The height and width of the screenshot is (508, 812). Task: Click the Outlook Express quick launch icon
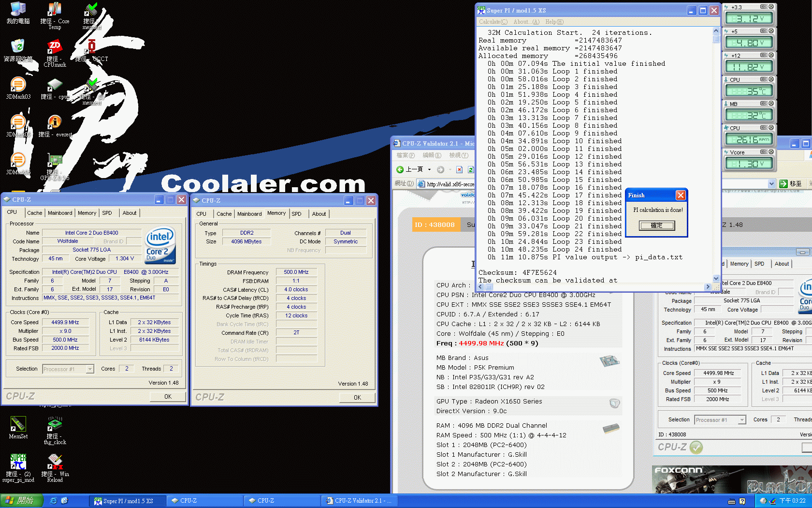[64, 501]
